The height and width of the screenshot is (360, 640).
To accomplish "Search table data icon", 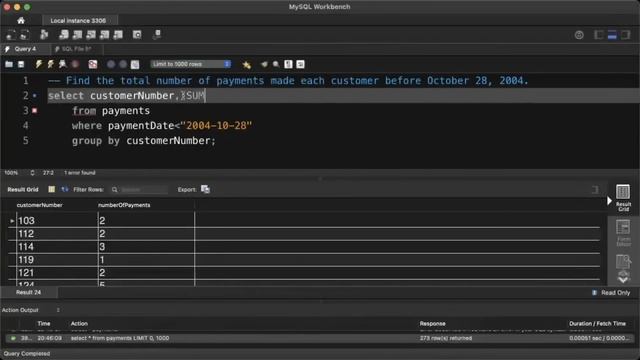I will pos(137,35).
